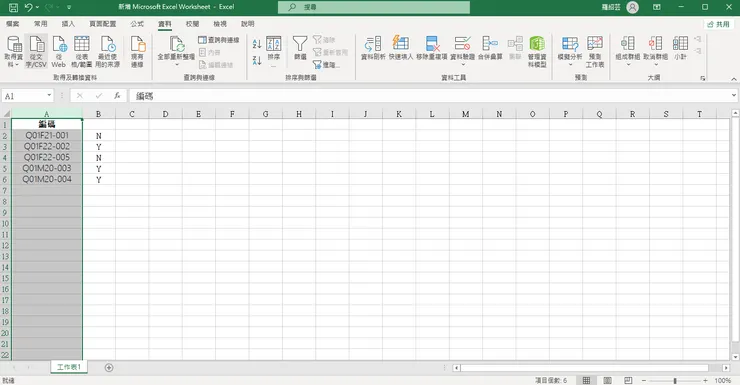The height and width of the screenshot is (385, 740).
Task: Switch to Page Layout view
Action: point(607,380)
